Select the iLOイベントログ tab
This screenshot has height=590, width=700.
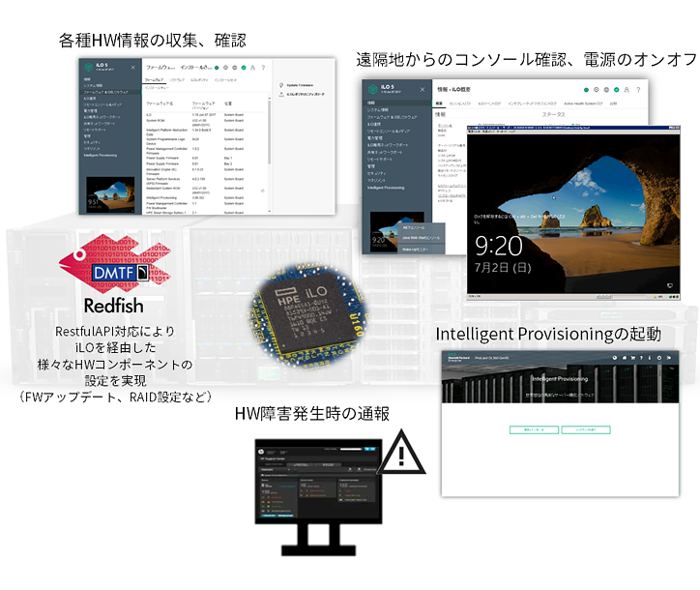pyautogui.click(x=489, y=103)
